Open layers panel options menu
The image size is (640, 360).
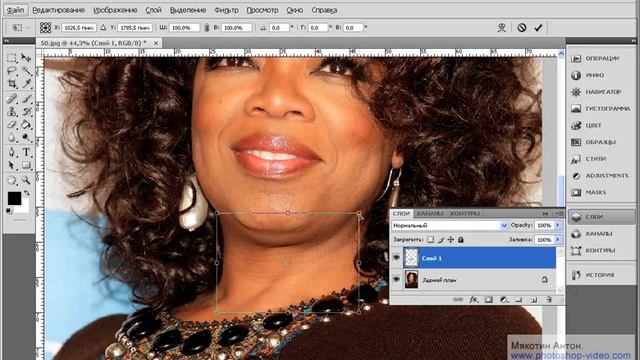tap(559, 213)
